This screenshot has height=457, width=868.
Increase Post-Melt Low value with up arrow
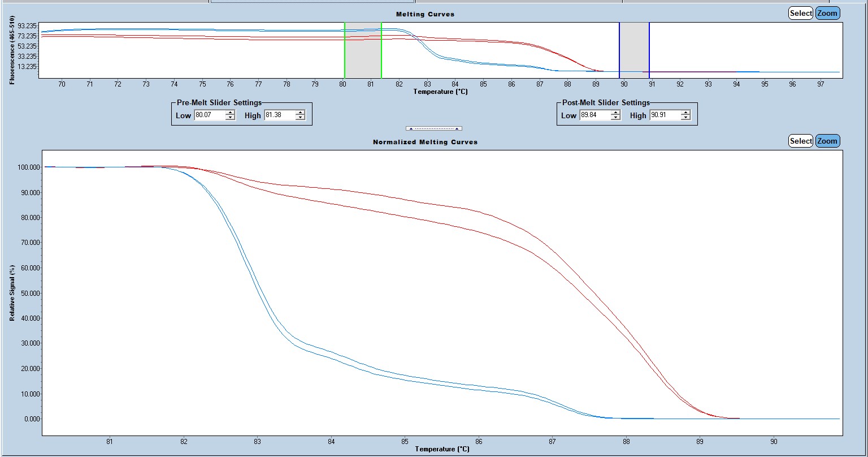(x=615, y=113)
